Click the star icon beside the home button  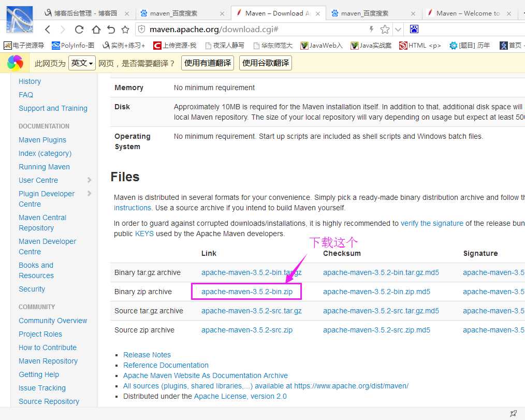click(x=125, y=30)
